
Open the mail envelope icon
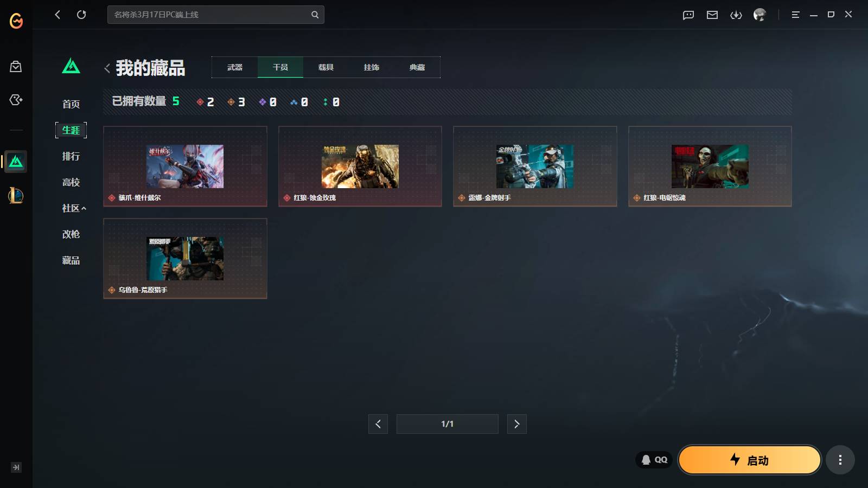coord(712,15)
